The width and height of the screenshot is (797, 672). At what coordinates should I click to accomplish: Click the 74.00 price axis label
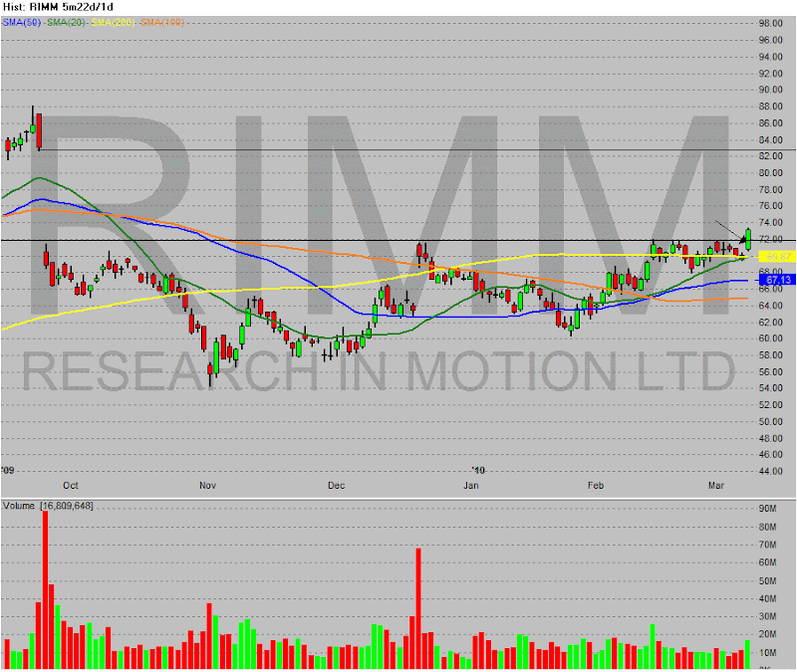770,222
